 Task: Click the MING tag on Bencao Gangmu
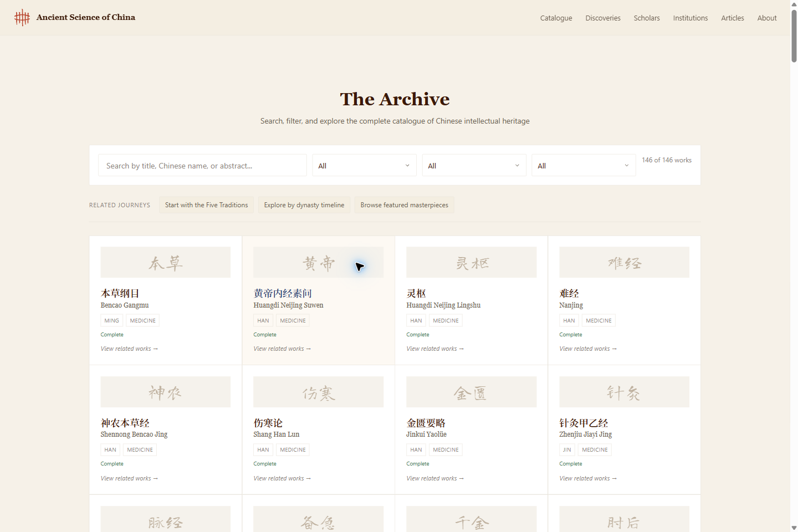point(111,320)
